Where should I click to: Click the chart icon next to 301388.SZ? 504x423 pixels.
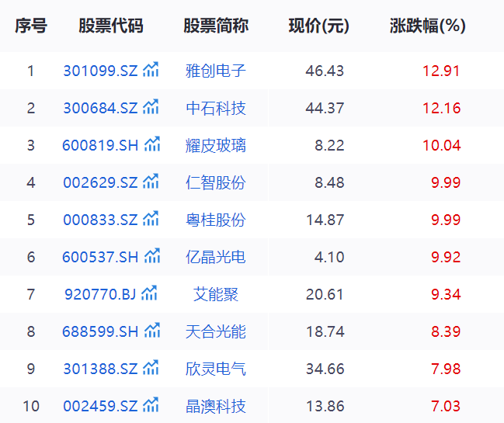tap(151, 368)
